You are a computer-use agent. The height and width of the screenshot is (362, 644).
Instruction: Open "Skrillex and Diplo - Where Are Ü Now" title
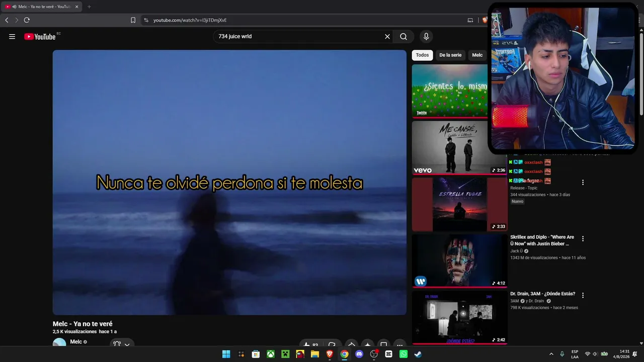[542, 240]
